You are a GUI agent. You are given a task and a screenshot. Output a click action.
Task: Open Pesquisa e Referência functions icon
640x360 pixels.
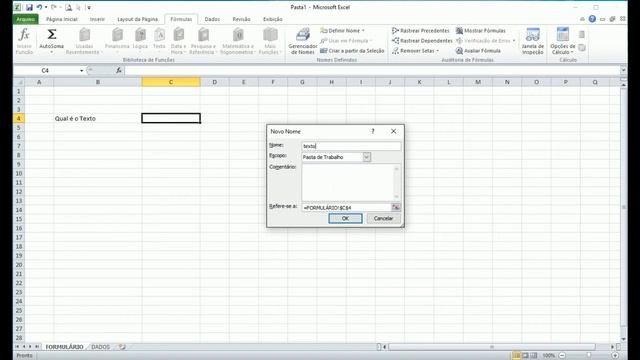(x=203, y=35)
